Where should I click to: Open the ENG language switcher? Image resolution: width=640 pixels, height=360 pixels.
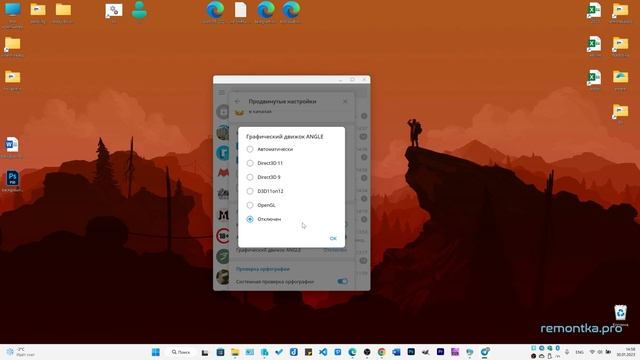pyautogui.click(x=580, y=352)
